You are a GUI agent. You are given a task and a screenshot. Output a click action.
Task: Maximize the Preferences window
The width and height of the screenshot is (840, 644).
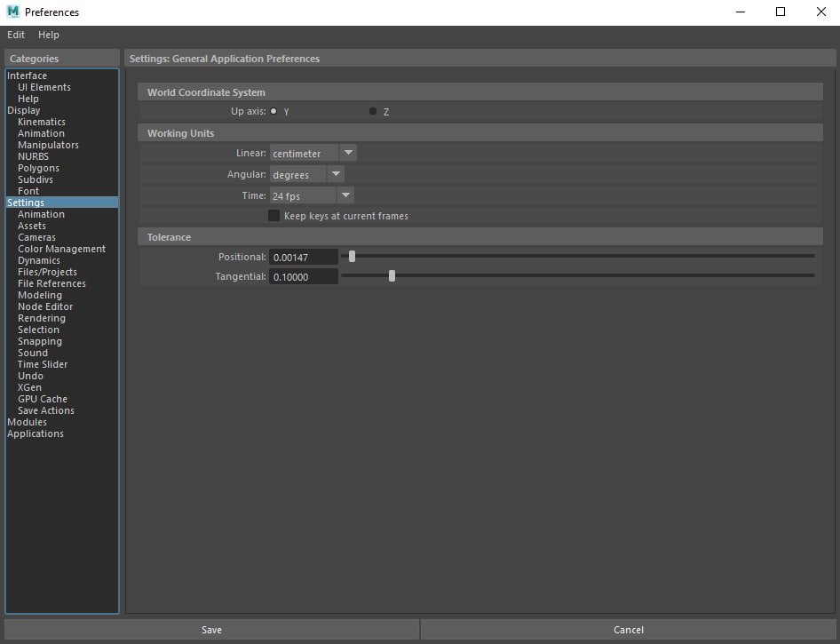coord(781,12)
